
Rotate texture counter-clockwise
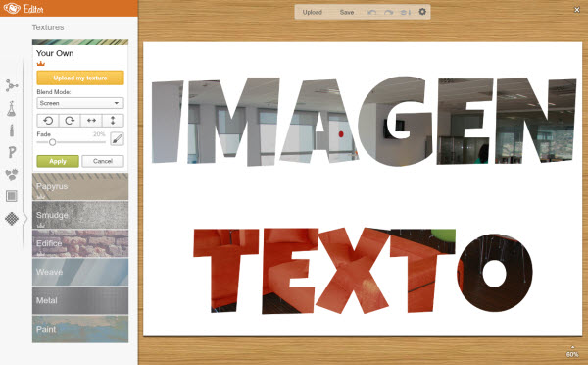coord(48,121)
